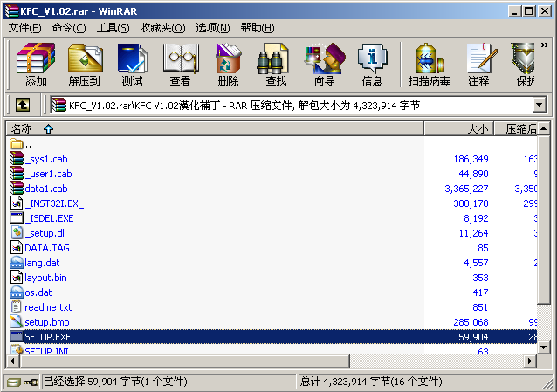Run the 测试 (Test) archive tool

tap(132, 65)
